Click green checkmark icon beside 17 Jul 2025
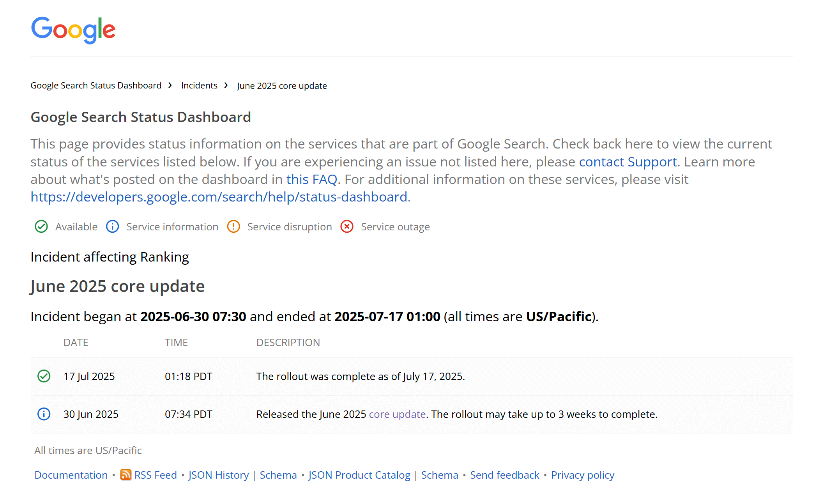 point(44,376)
